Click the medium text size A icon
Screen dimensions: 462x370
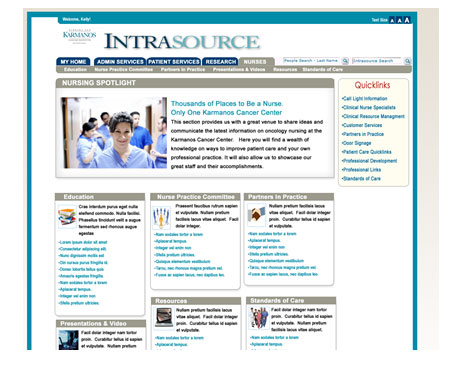(x=399, y=20)
